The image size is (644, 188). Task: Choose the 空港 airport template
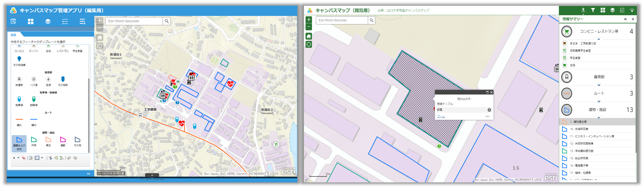coord(48,81)
